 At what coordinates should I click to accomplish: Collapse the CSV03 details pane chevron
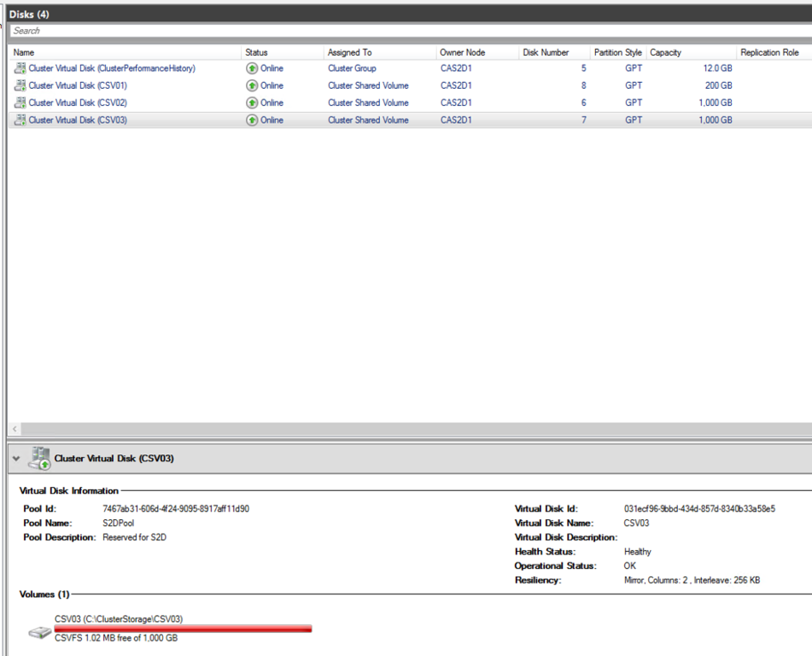[x=15, y=458]
